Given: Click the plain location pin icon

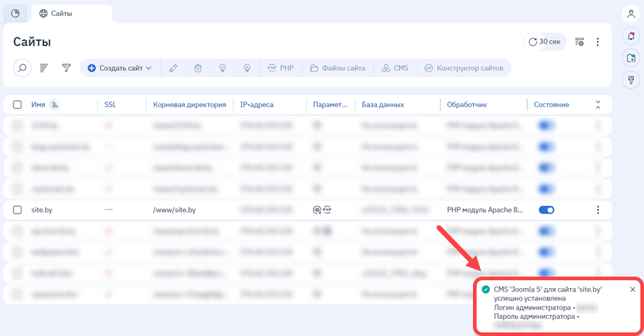Looking at the screenshot, I should 248,68.
